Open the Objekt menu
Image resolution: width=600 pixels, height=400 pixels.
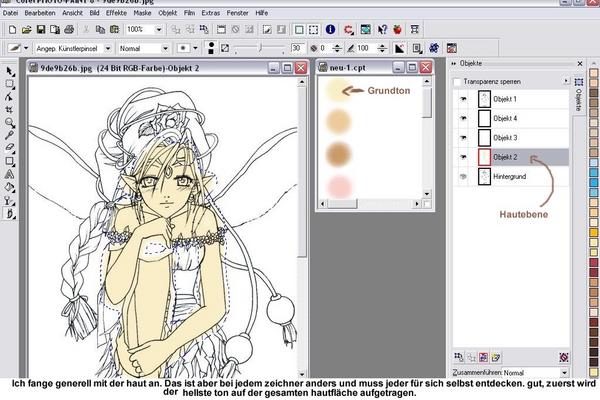pyautogui.click(x=168, y=13)
